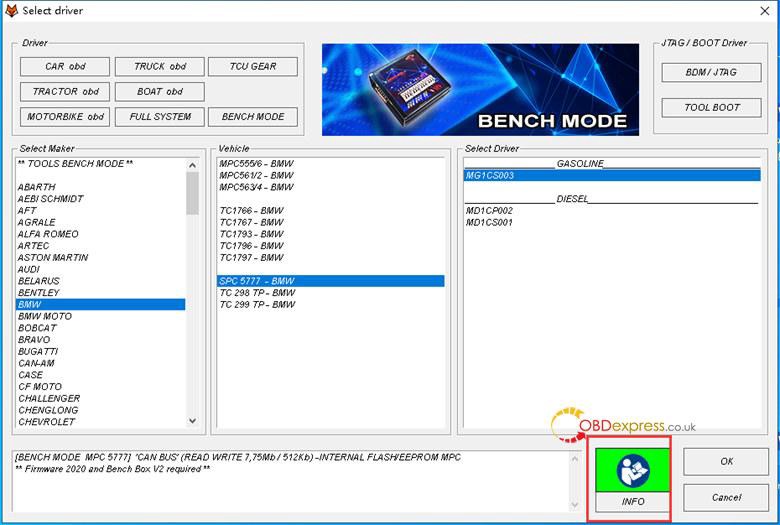This screenshot has width=780, height=525.
Task: Open the INFO manual icon
Action: coord(632,470)
